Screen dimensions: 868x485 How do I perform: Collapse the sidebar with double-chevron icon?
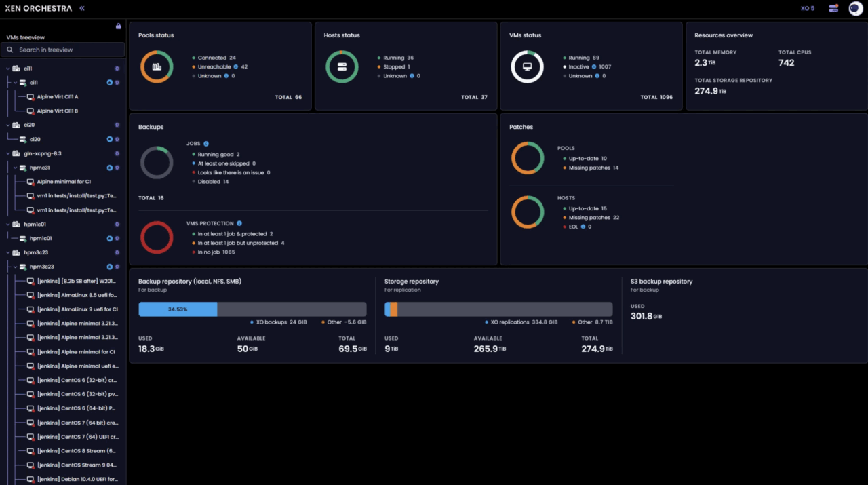[x=82, y=9]
